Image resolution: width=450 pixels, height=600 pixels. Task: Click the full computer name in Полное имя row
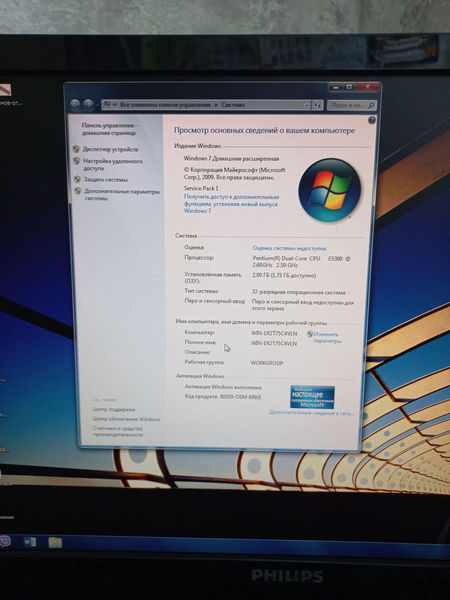click(x=274, y=343)
